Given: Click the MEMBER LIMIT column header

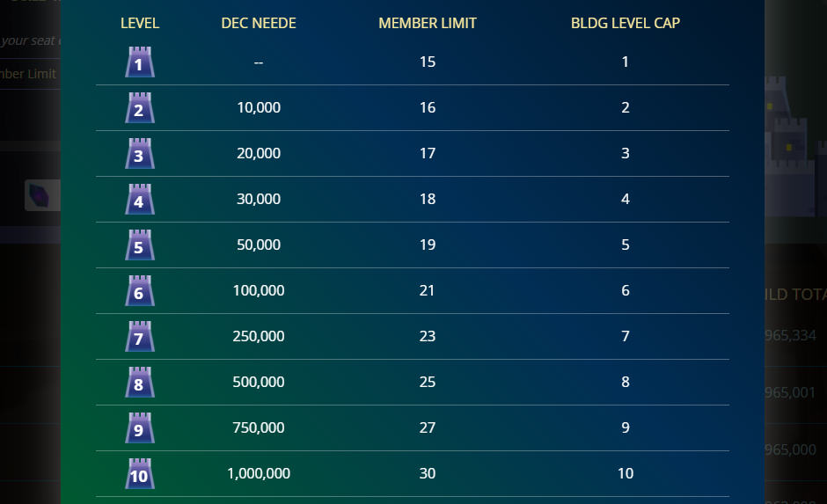Looking at the screenshot, I should 428,23.
